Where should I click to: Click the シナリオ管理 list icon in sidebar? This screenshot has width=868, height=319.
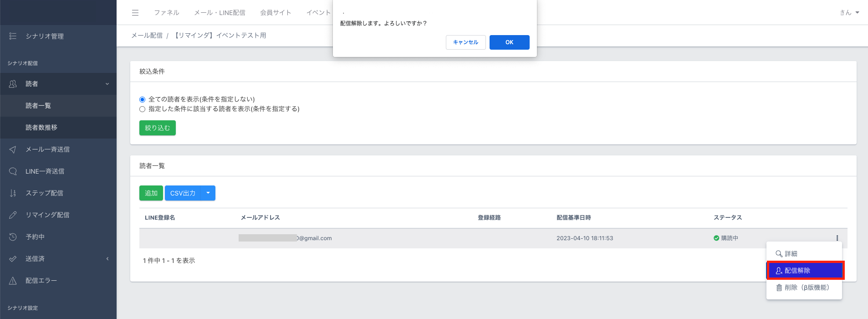(x=13, y=36)
